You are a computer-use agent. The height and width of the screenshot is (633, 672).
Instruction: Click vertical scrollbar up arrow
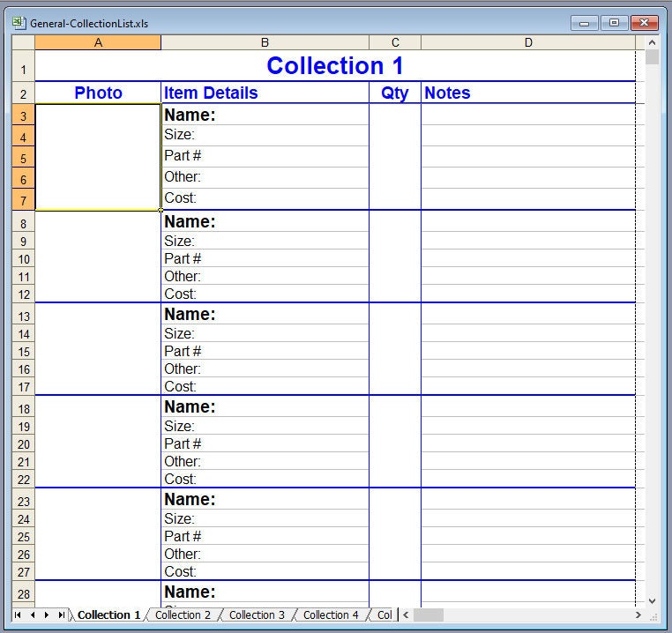652,42
